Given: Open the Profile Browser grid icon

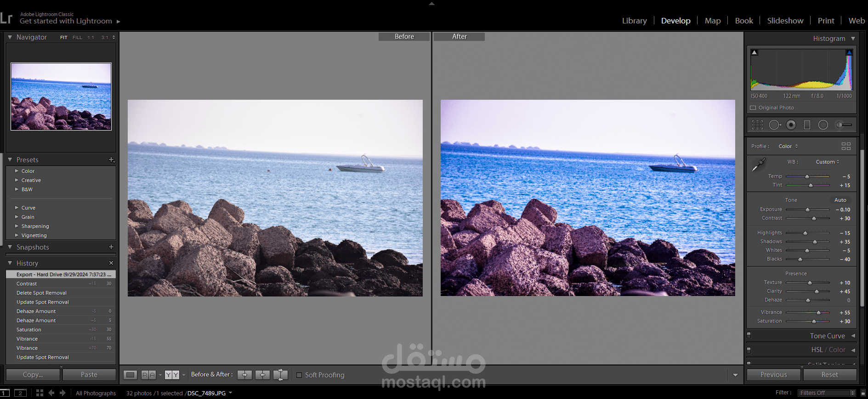Looking at the screenshot, I should (846, 146).
